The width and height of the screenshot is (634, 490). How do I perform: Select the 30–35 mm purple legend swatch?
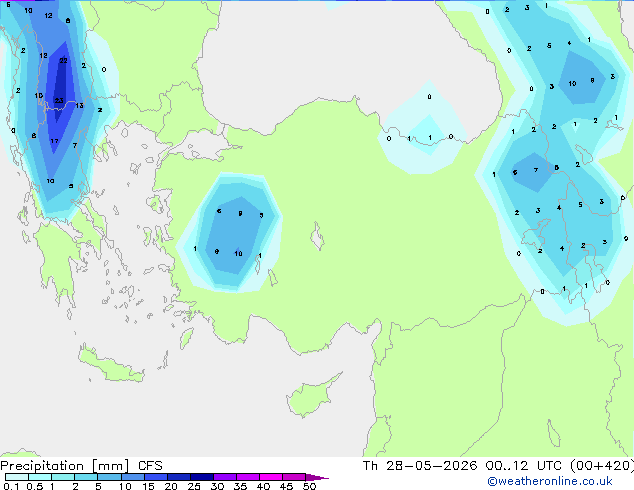pyautogui.click(x=225, y=477)
